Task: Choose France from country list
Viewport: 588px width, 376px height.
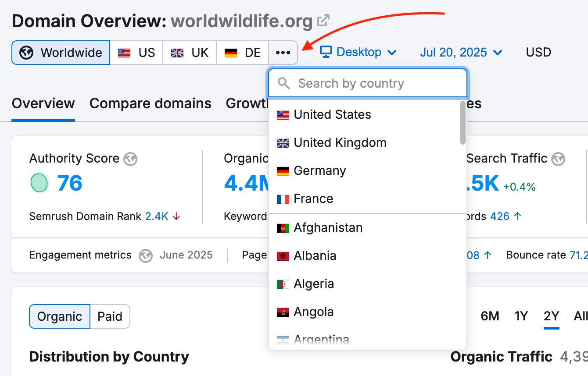Action: coord(367,199)
